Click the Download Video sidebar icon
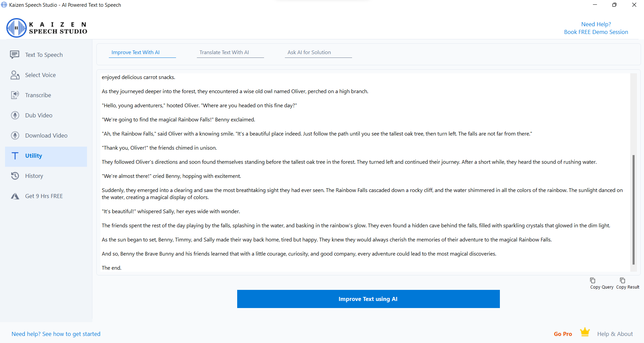 (15, 136)
